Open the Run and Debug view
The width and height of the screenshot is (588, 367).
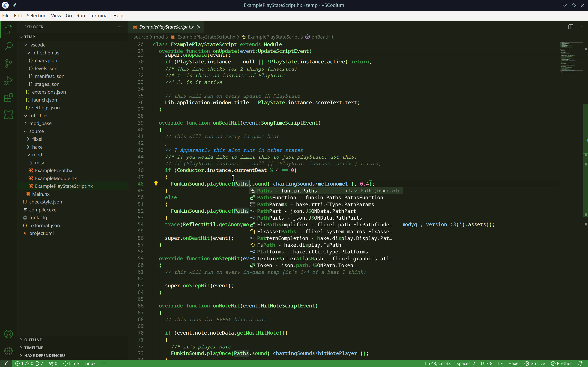[8, 80]
